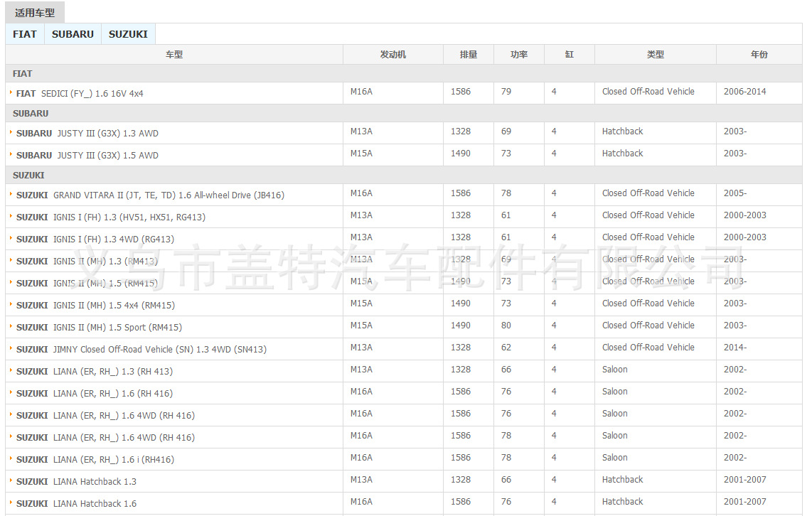Viewport: 812px width, 516px height.
Task: Open SUZUKI IGNIS I (FH) 1.3 (HV51, HX51, RG413)
Action: pos(111,217)
